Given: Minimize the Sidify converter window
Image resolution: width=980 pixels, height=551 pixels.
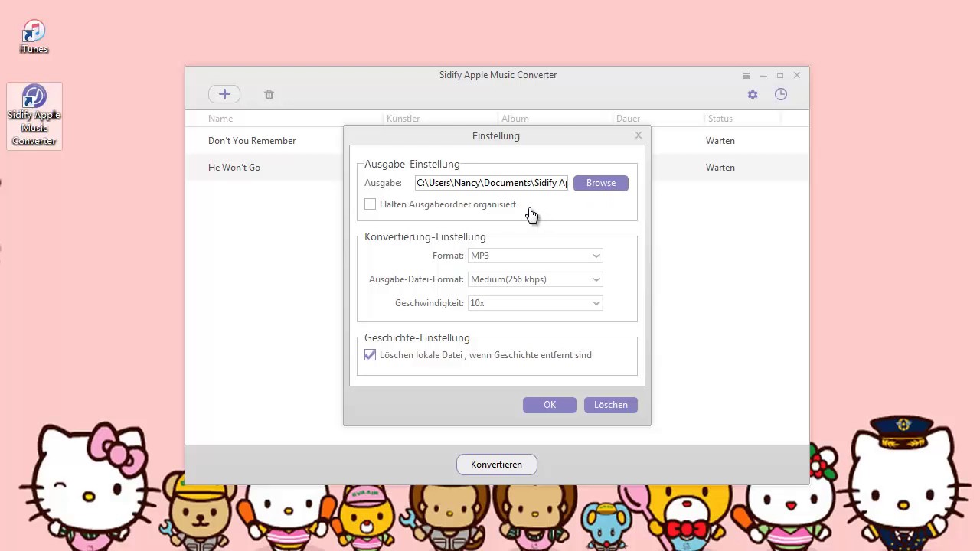Looking at the screenshot, I should [763, 76].
